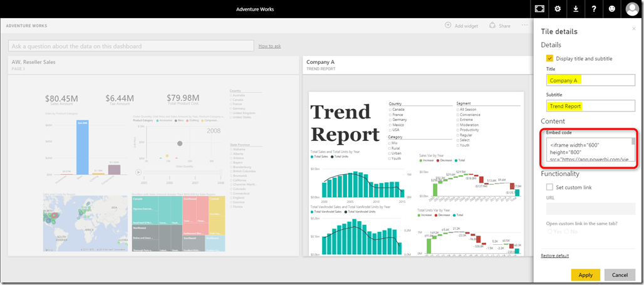Play the scatter chart year animation

click(138, 172)
